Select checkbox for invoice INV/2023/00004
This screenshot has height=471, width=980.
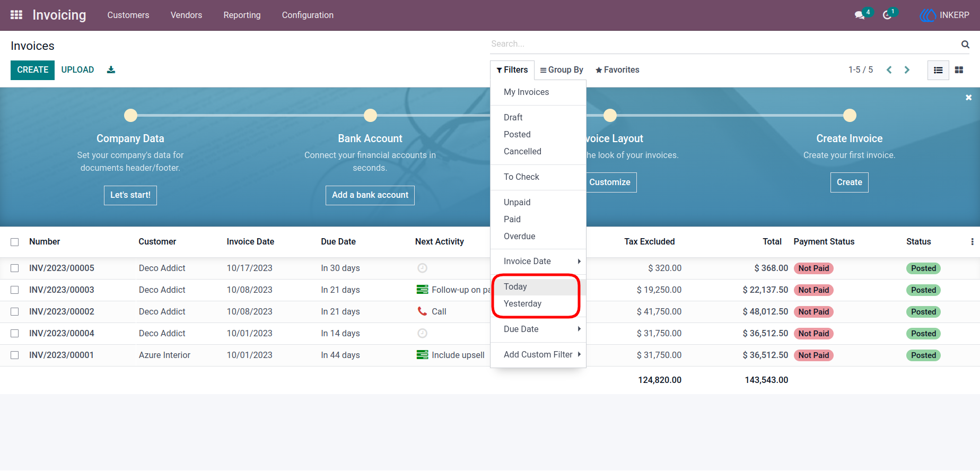[15, 334]
